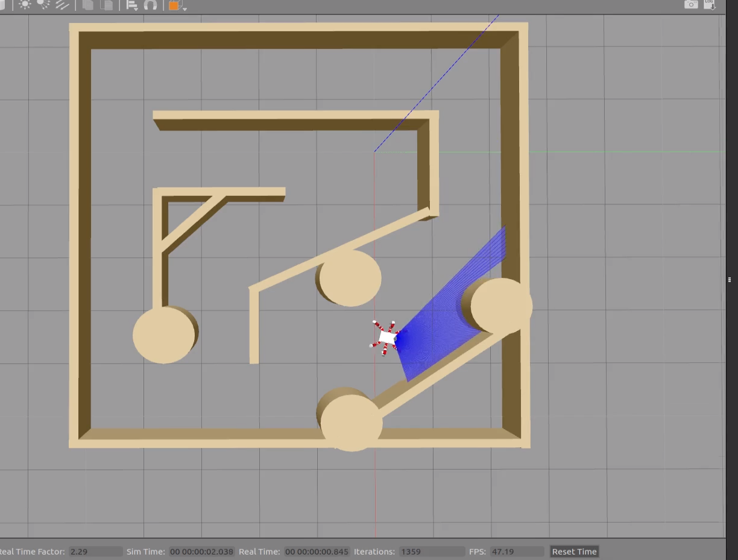Select the spot light tool

[x=43, y=5]
